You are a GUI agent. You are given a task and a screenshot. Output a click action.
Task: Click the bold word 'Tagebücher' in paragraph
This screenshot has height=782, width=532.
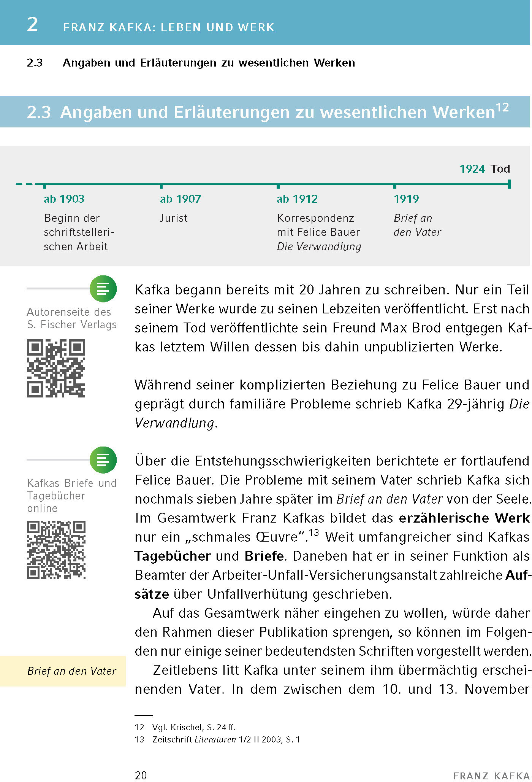coord(173,556)
